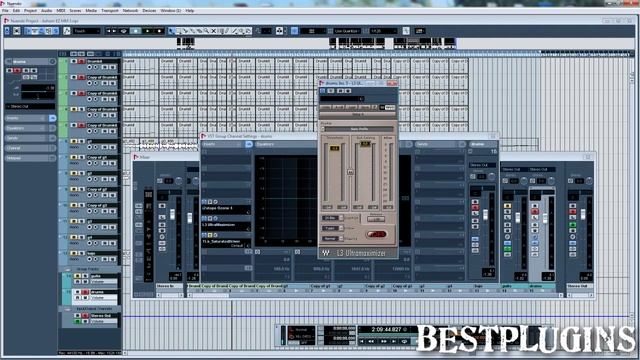Open L3 Quantize 24 Bits dropdown
Viewport: 640px width, 360px height.
[333, 218]
